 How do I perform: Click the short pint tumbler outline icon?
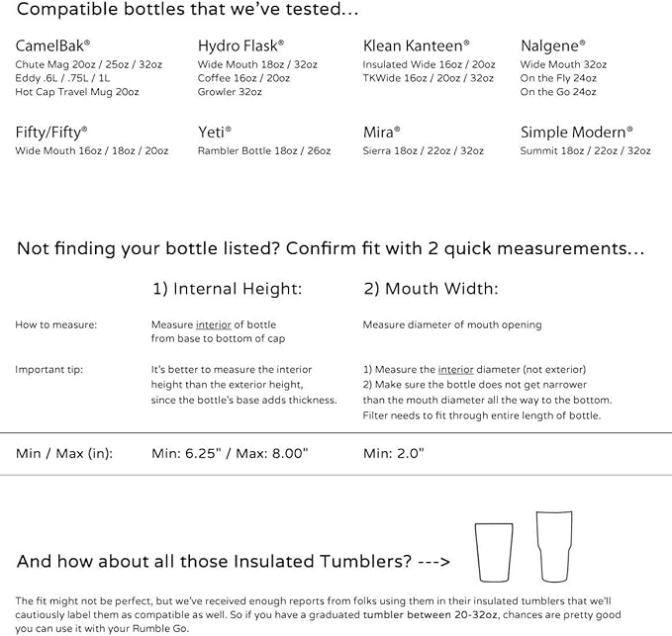[x=494, y=553]
